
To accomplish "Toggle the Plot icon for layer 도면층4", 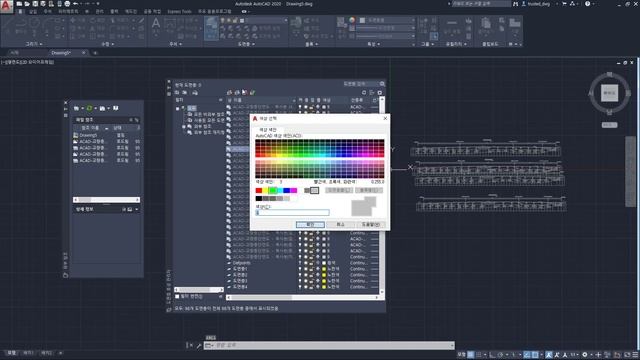I will [318, 287].
